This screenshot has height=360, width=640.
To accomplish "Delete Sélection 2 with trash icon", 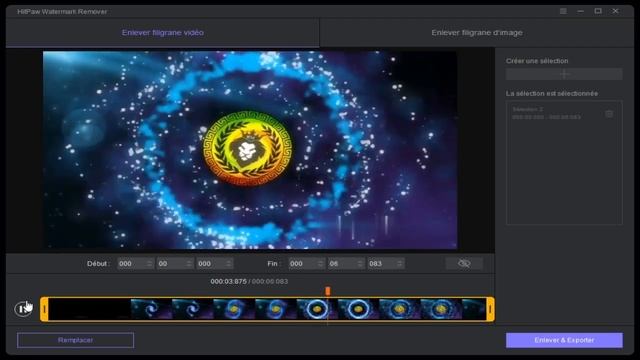I will [609, 114].
